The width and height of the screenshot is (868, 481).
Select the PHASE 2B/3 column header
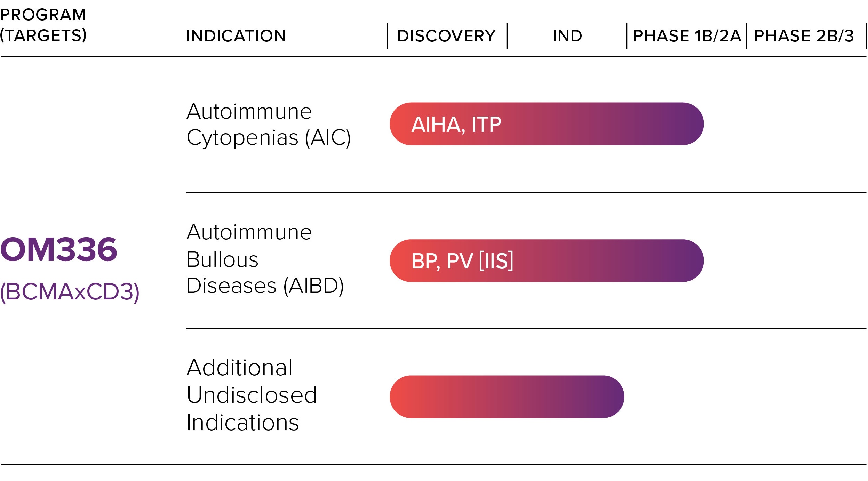[x=804, y=36]
